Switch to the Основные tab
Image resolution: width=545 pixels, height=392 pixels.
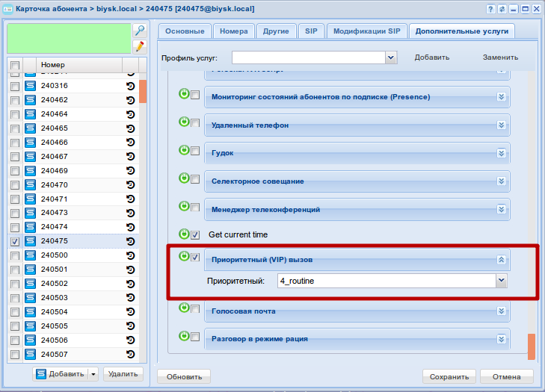[x=185, y=31]
